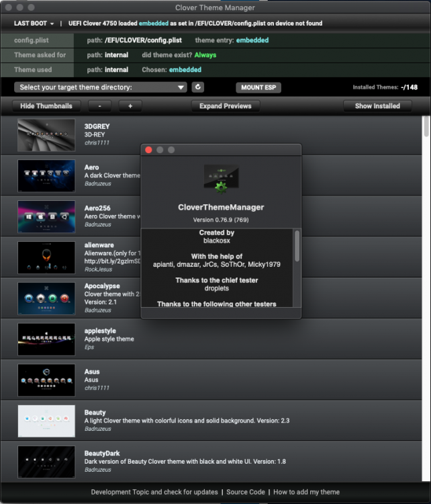
Task: Click the CloverThemeManager app icon in About dialog
Action: pyautogui.click(x=221, y=179)
